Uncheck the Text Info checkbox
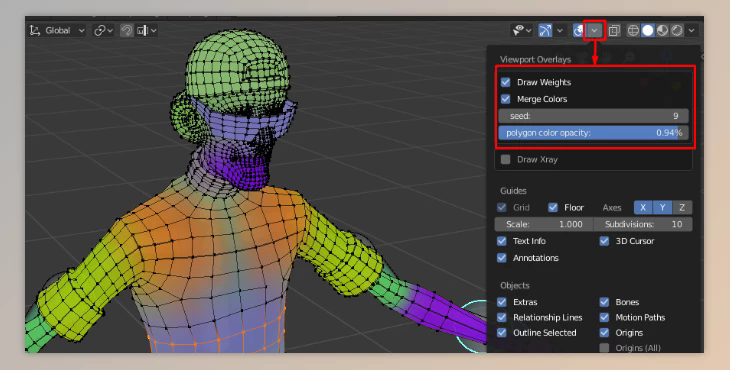The height and width of the screenshot is (370, 730). pos(502,241)
